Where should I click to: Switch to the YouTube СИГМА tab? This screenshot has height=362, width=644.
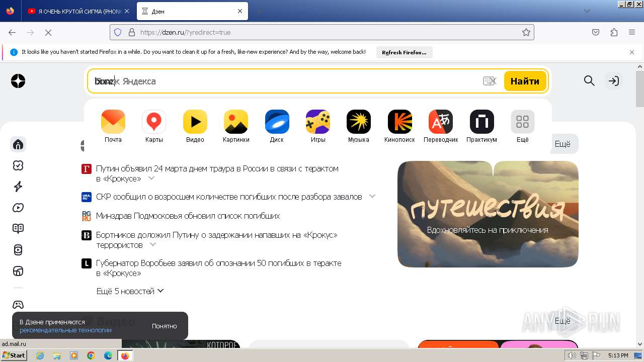77,11
